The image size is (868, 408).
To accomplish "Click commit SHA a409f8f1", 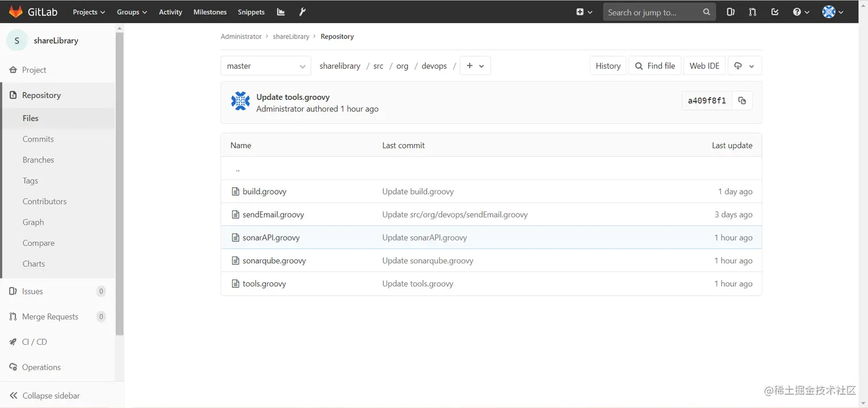I will click(707, 100).
